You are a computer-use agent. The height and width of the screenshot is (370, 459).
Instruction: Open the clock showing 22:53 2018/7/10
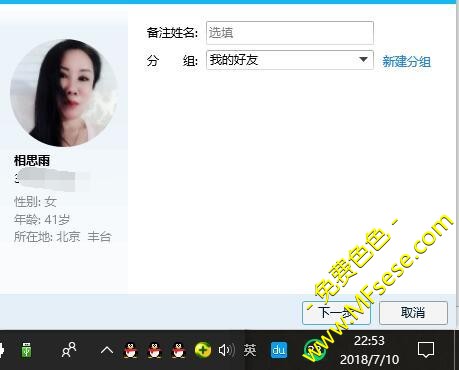click(x=369, y=350)
